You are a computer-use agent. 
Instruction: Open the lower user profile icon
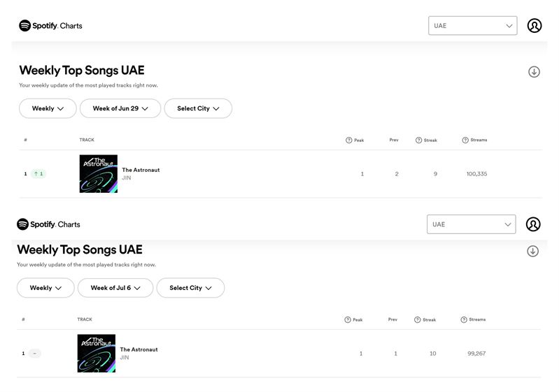(x=533, y=224)
